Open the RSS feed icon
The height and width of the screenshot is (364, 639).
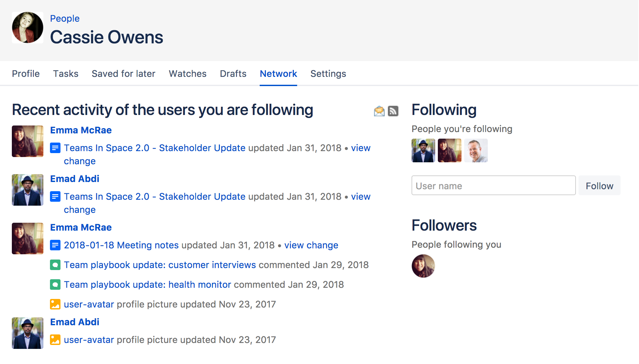pyautogui.click(x=393, y=111)
